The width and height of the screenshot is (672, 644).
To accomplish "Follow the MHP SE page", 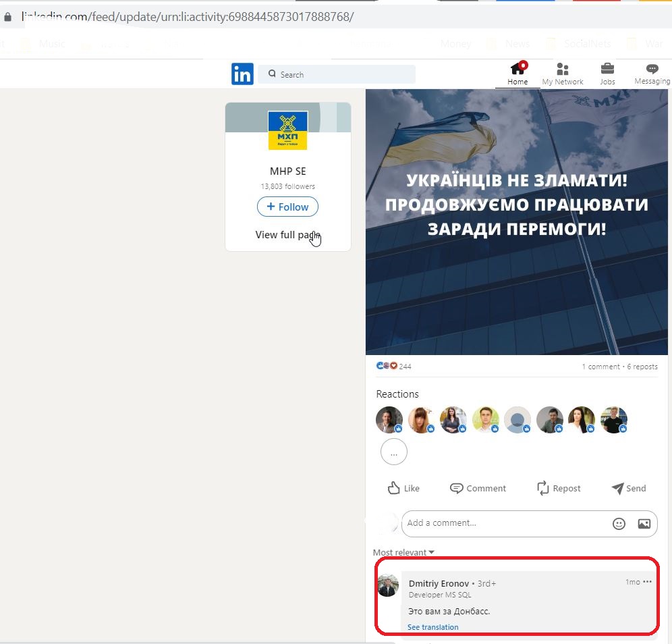I will click(287, 207).
